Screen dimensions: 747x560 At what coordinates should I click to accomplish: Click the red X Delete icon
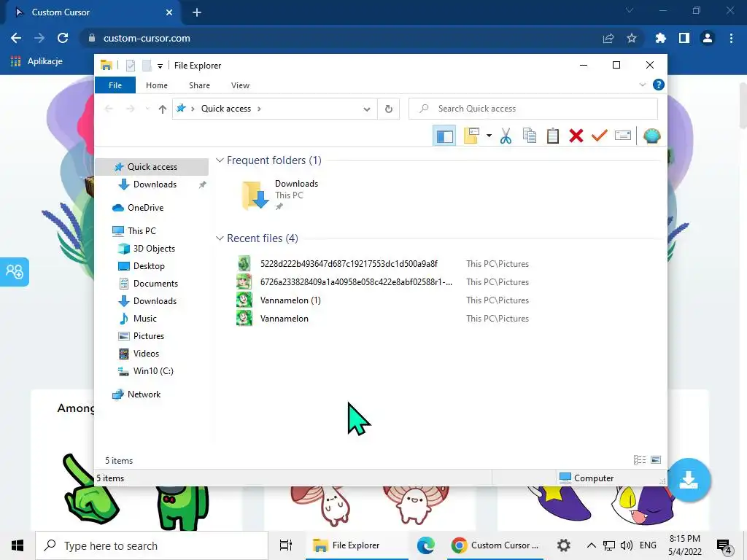click(x=576, y=136)
